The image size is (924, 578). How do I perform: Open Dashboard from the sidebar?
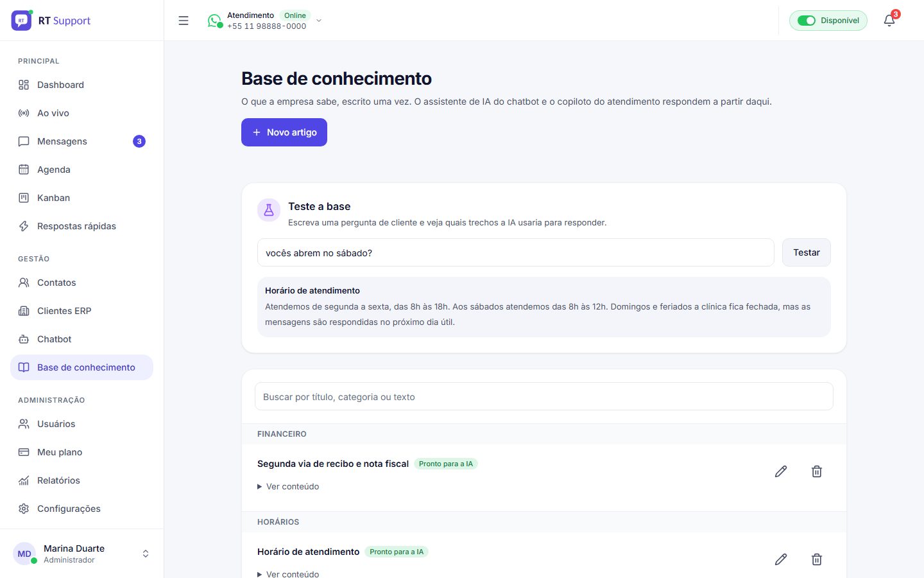[x=81, y=85]
